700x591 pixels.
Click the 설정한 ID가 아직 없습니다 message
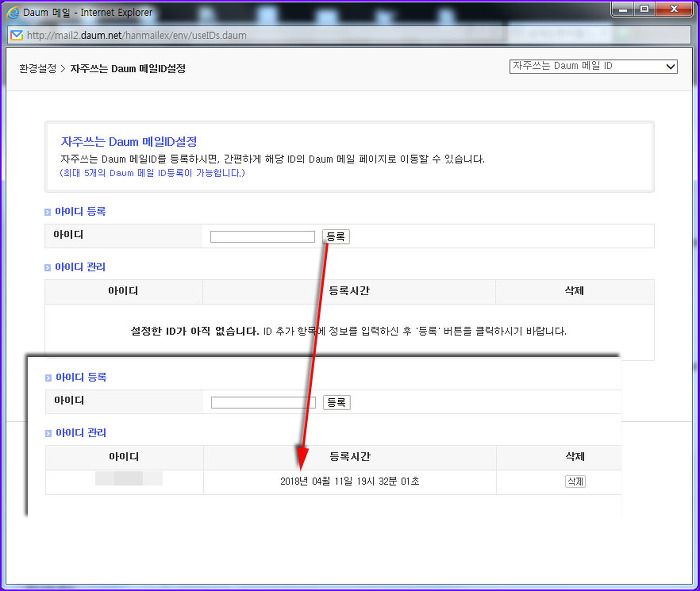pyautogui.click(x=195, y=331)
